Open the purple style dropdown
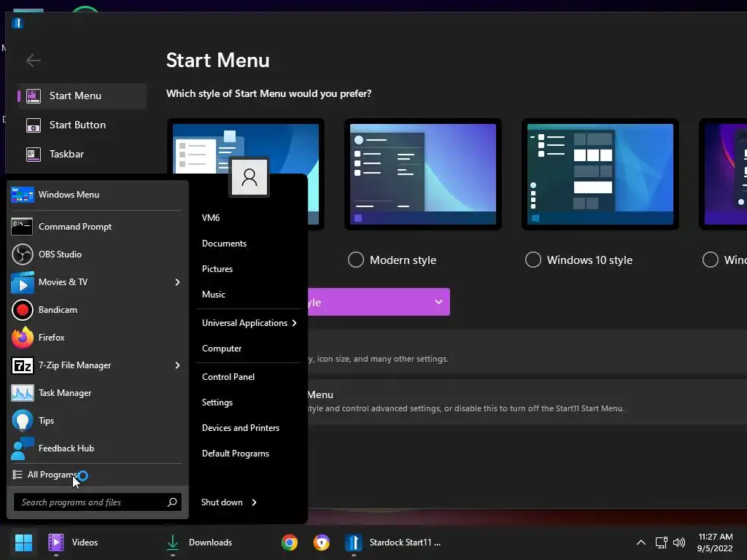Image resolution: width=747 pixels, height=560 pixels. (x=379, y=302)
